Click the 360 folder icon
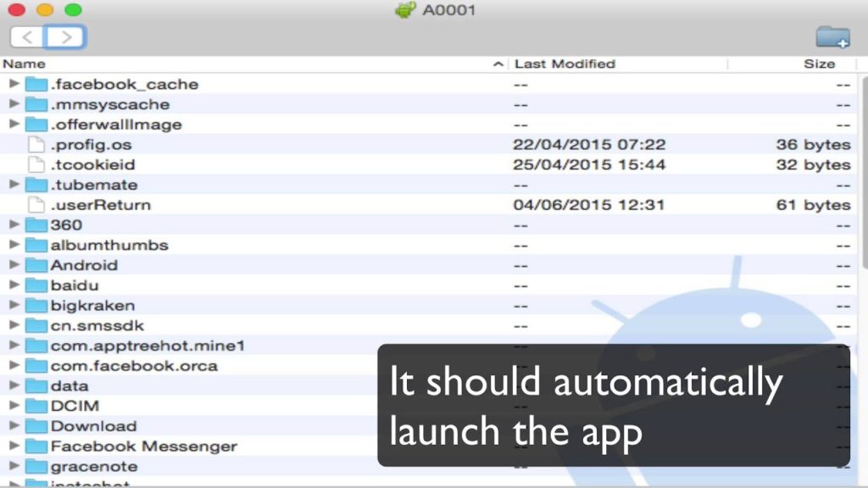This screenshot has width=868, height=488. point(36,225)
